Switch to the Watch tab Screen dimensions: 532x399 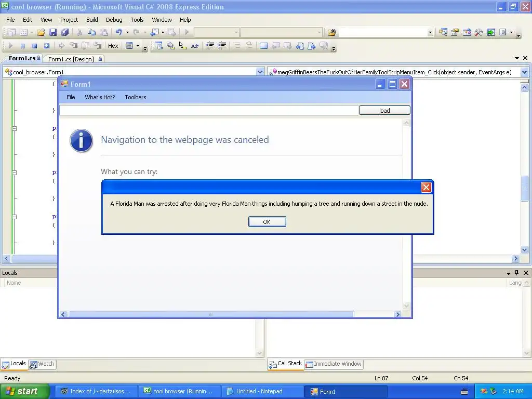point(42,364)
